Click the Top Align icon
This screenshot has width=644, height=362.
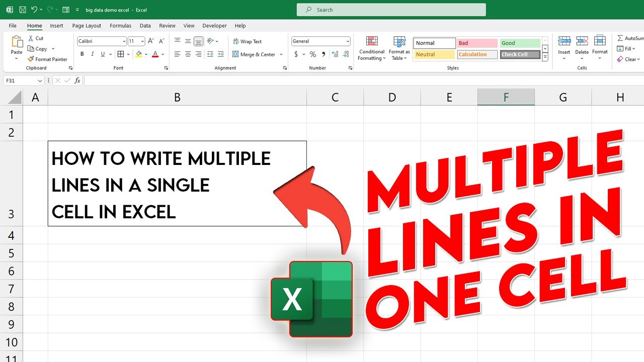click(177, 41)
